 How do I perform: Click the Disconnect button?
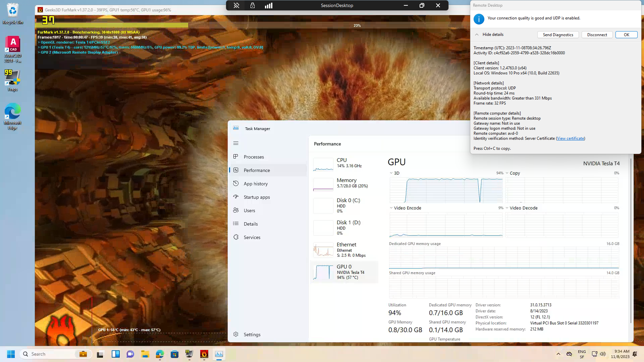point(597,35)
